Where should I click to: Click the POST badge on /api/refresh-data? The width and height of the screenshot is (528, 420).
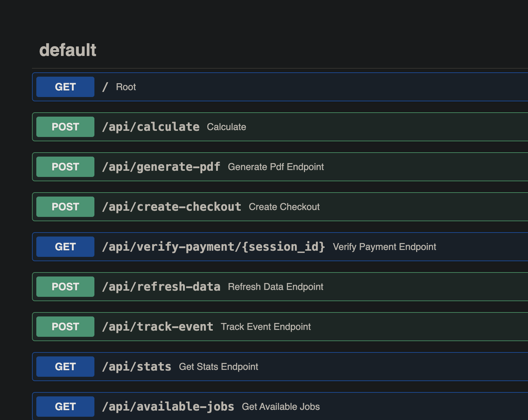point(65,286)
